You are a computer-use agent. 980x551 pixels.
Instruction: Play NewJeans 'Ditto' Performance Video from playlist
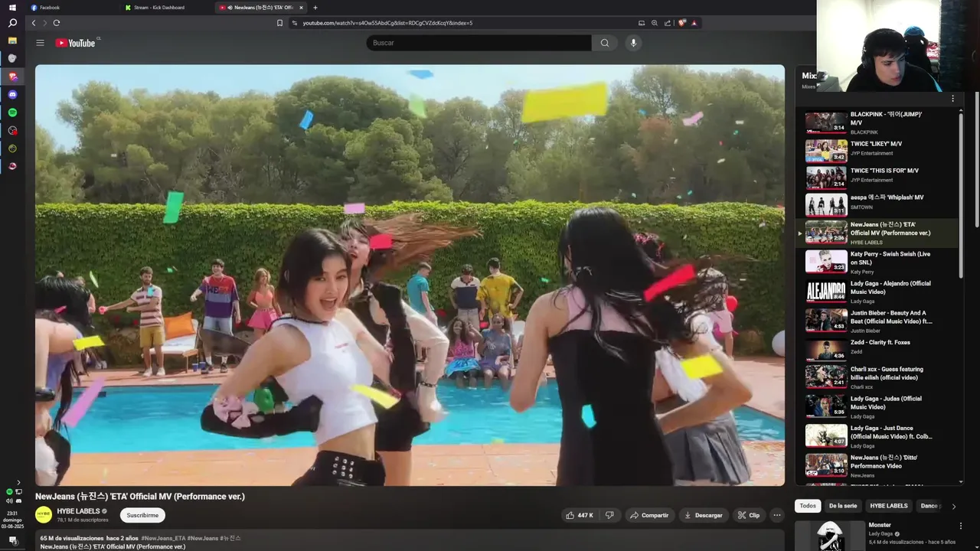[x=879, y=465]
